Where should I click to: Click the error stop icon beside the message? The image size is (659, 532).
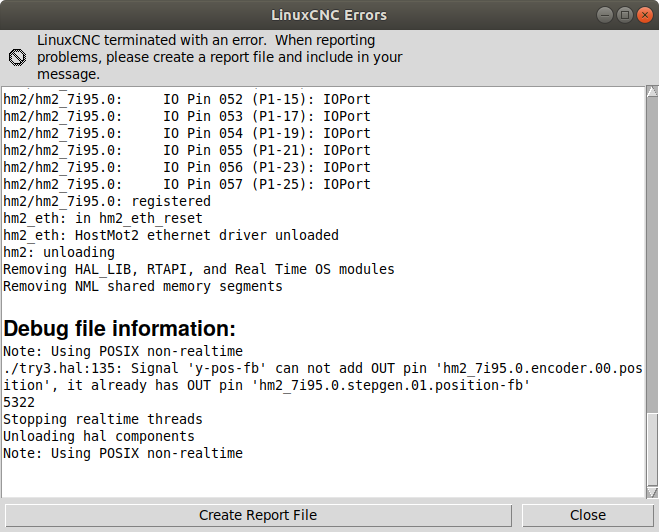pos(17,57)
